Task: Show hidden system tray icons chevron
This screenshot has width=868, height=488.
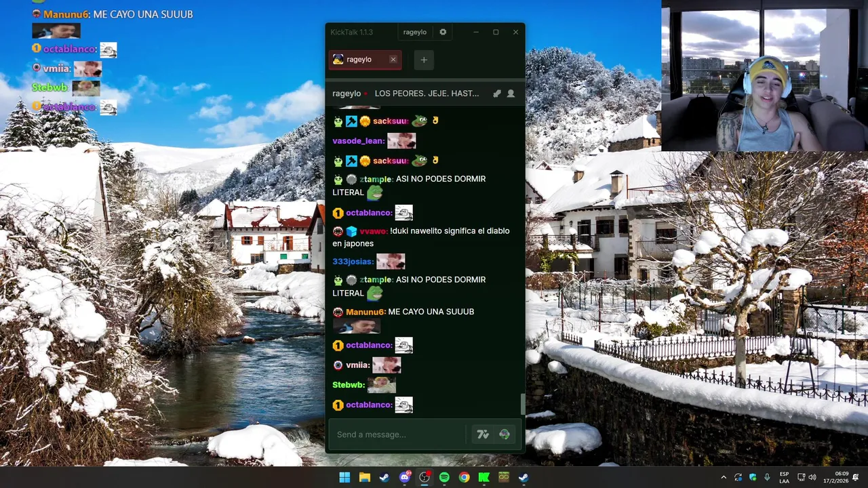Action: 724,477
